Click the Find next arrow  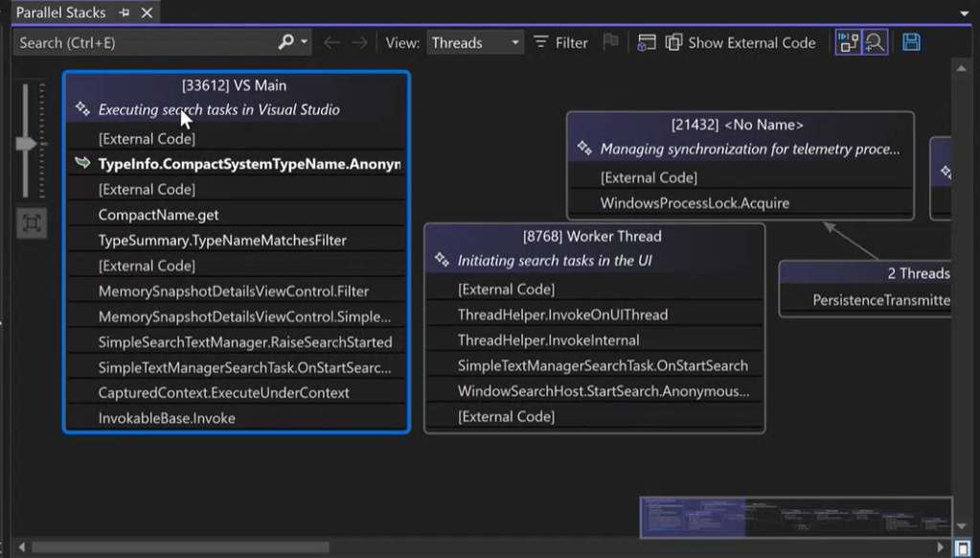(359, 42)
